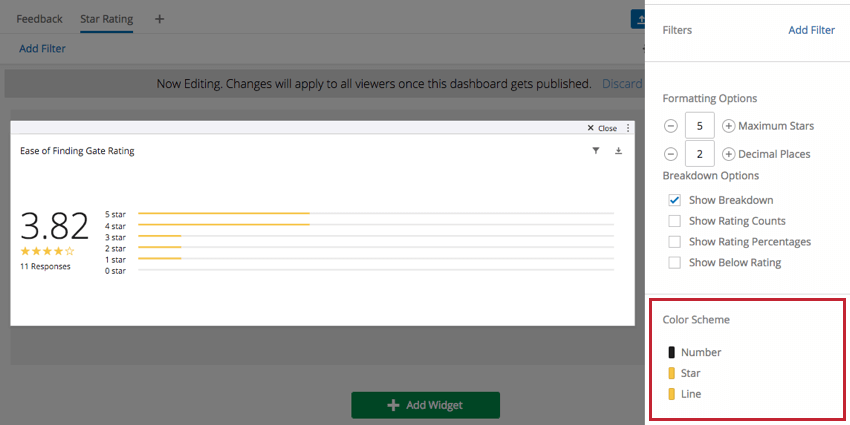
Task: Click the 5 star breakdown bar
Action: point(376,214)
